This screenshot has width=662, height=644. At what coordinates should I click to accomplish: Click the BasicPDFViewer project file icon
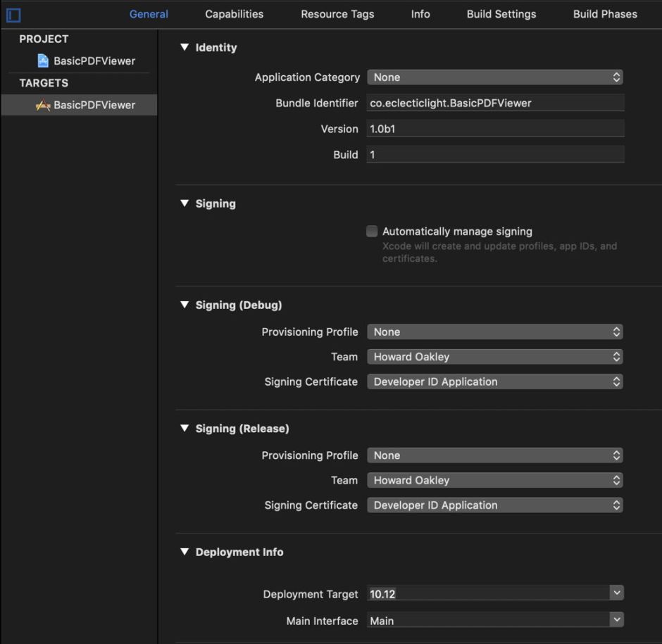(43, 61)
